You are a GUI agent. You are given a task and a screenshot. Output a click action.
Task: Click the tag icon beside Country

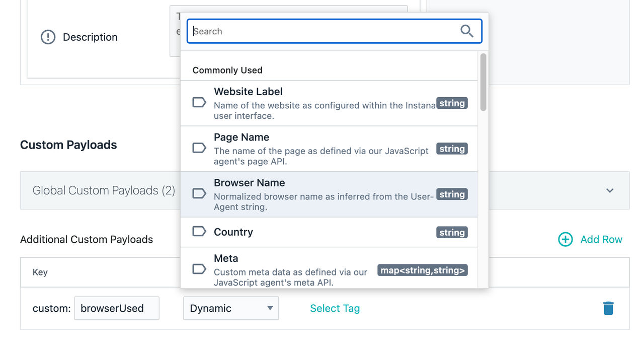[x=199, y=231]
